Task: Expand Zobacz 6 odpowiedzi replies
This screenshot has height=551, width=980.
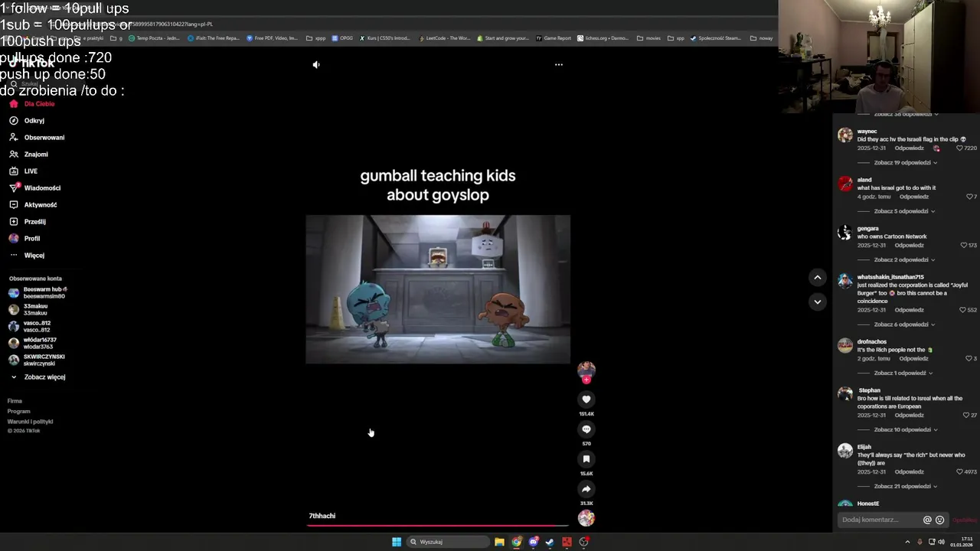Action: [904, 324]
